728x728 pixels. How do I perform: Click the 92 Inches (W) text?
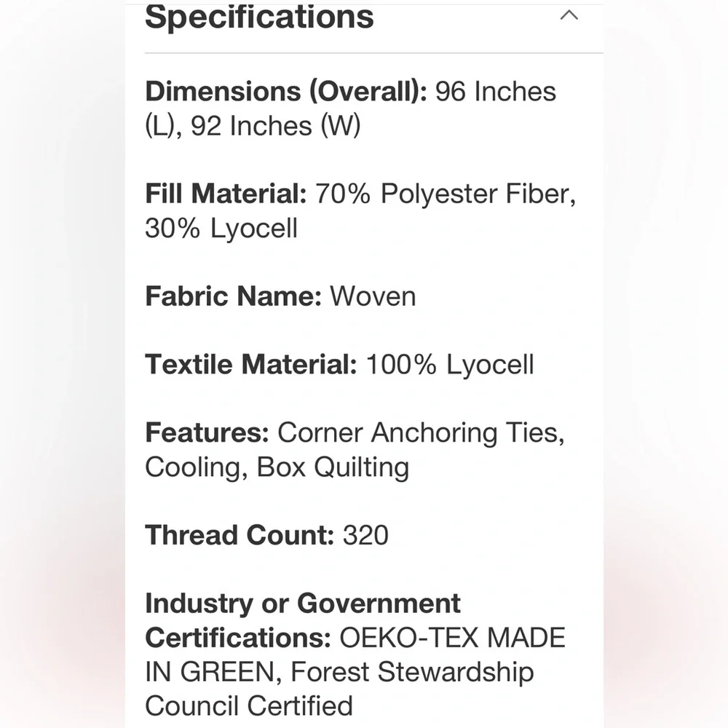pos(275,126)
